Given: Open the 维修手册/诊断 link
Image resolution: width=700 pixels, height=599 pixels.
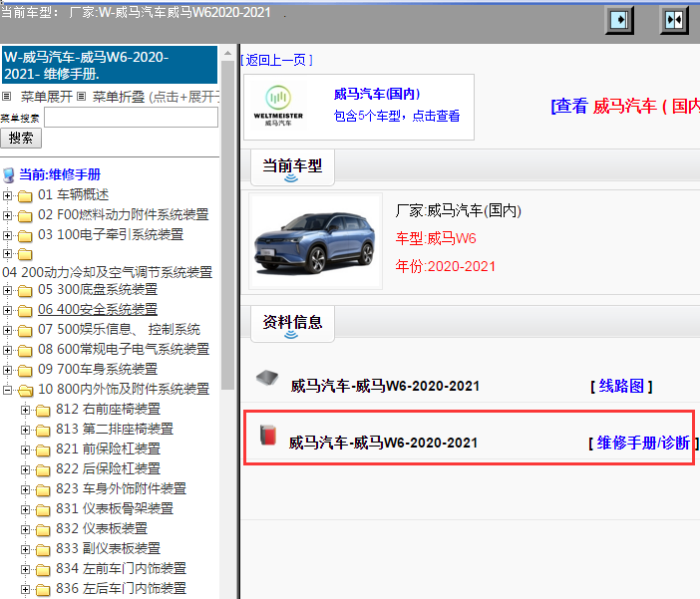Looking at the screenshot, I should point(644,444).
